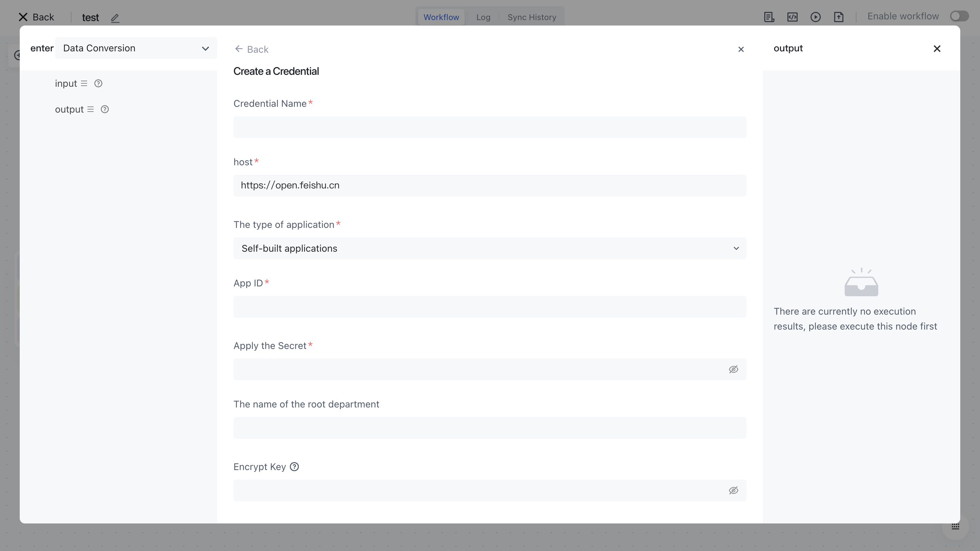Show the Apply the Secret value
Image resolution: width=980 pixels, height=551 pixels.
(733, 369)
